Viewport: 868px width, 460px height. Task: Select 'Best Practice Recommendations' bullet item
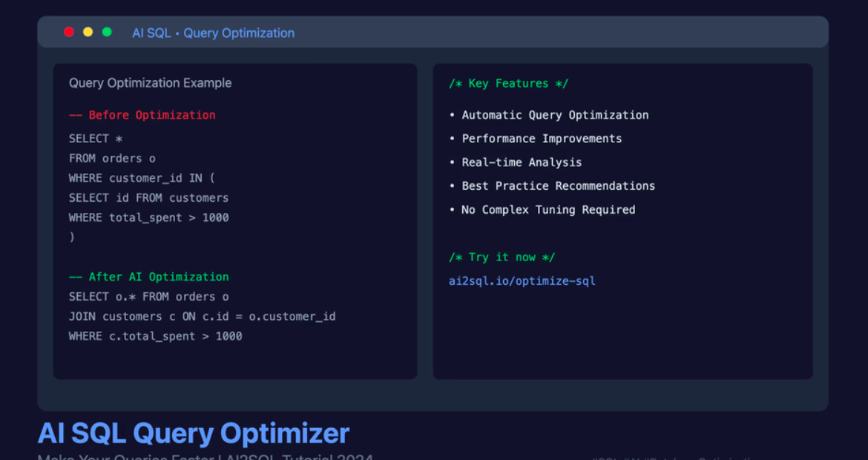(558, 186)
